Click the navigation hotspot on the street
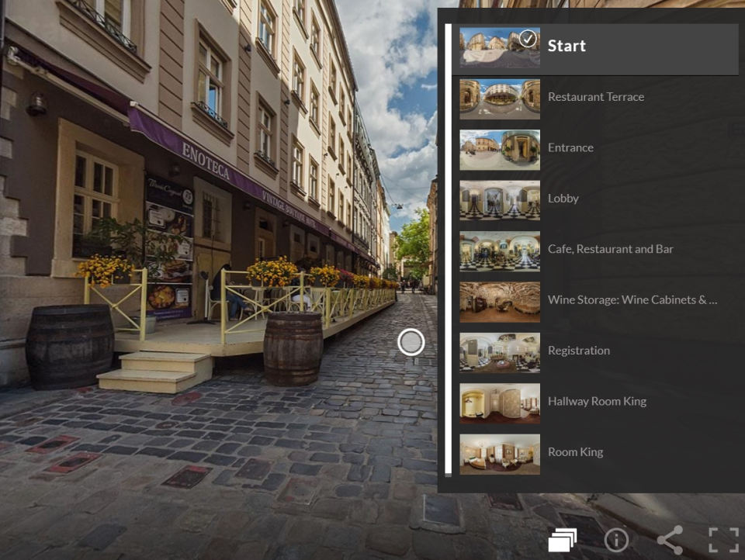The width and height of the screenshot is (745, 560). click(x=411, y=341)
